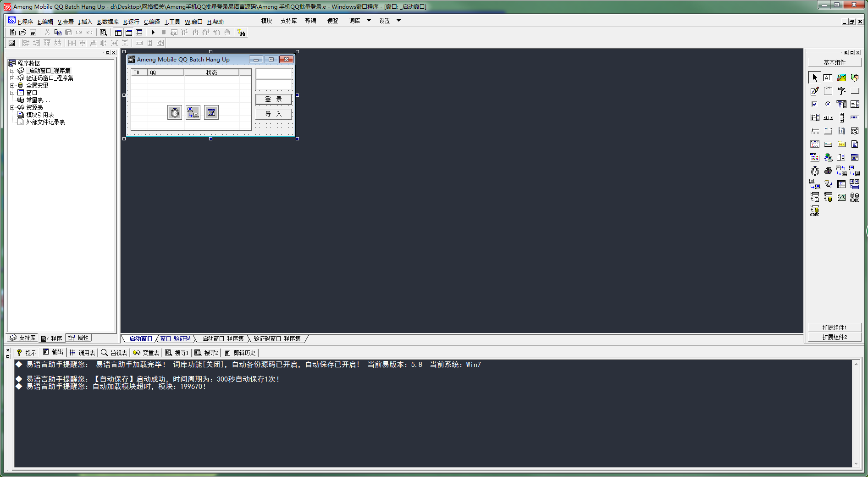This screenshot has width=868, height=477.
Task: Expand the 全局变量 tree node
Action: click(x=12, y=85)
